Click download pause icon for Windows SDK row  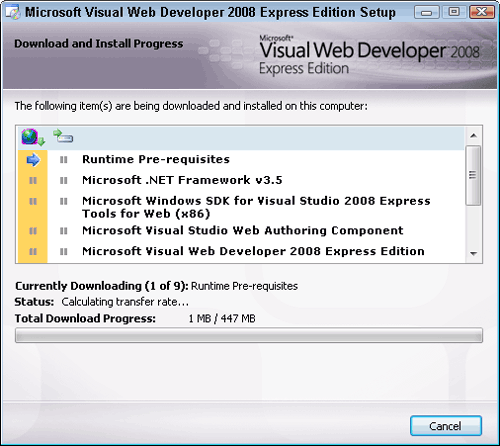(x=33, y=201)
